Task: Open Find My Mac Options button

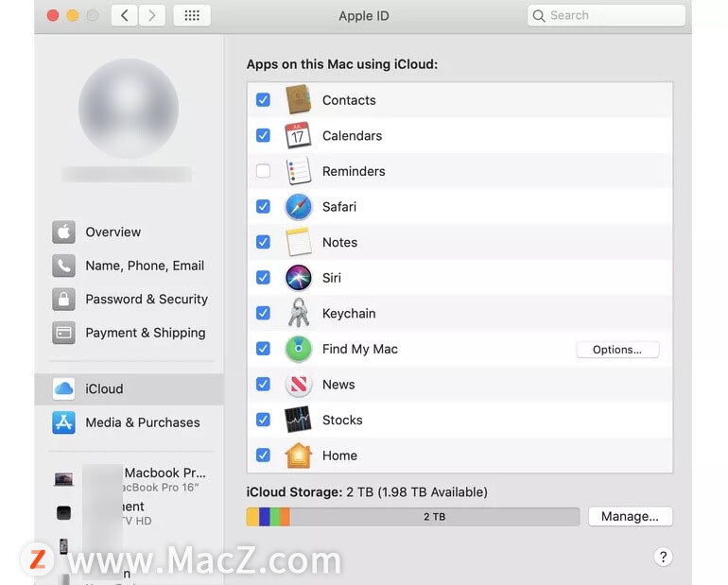Action: tap(617, 350)
